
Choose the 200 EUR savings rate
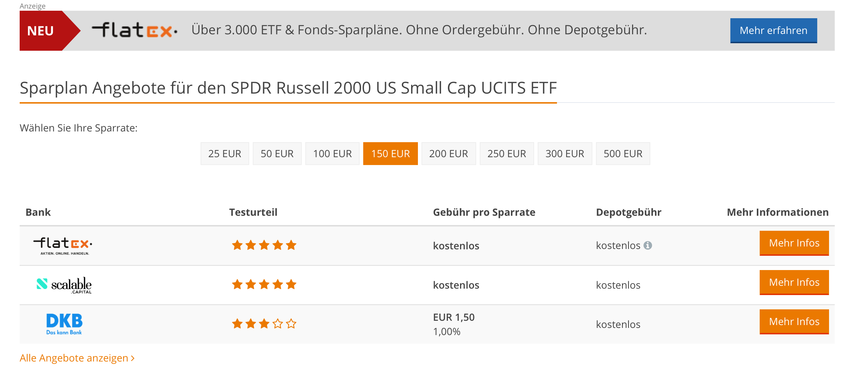click(x=448, y=154)
